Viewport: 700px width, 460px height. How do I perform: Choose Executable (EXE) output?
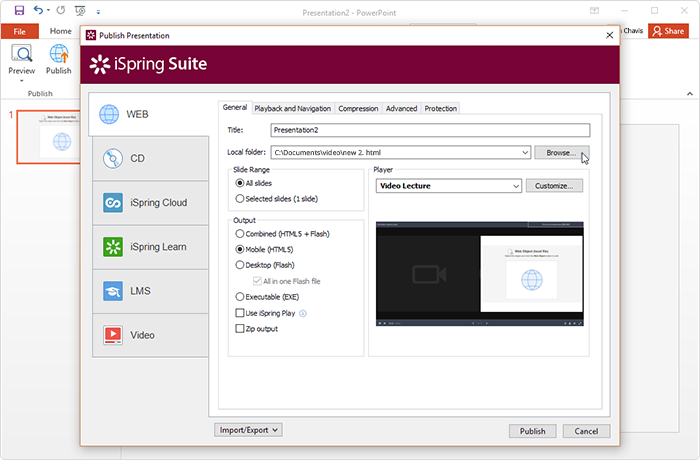240,297
